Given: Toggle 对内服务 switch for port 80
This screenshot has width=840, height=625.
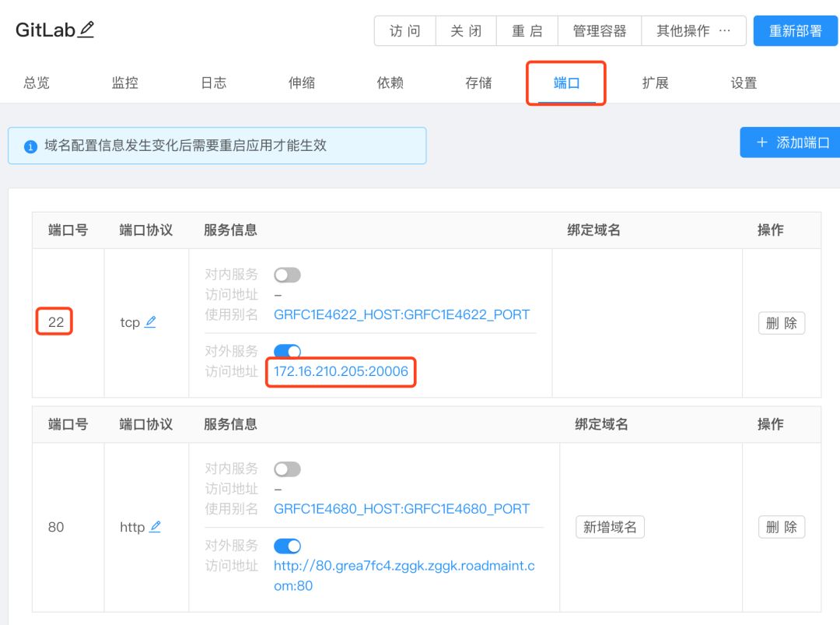Looking at the screenshot, I should coord(287,469).
